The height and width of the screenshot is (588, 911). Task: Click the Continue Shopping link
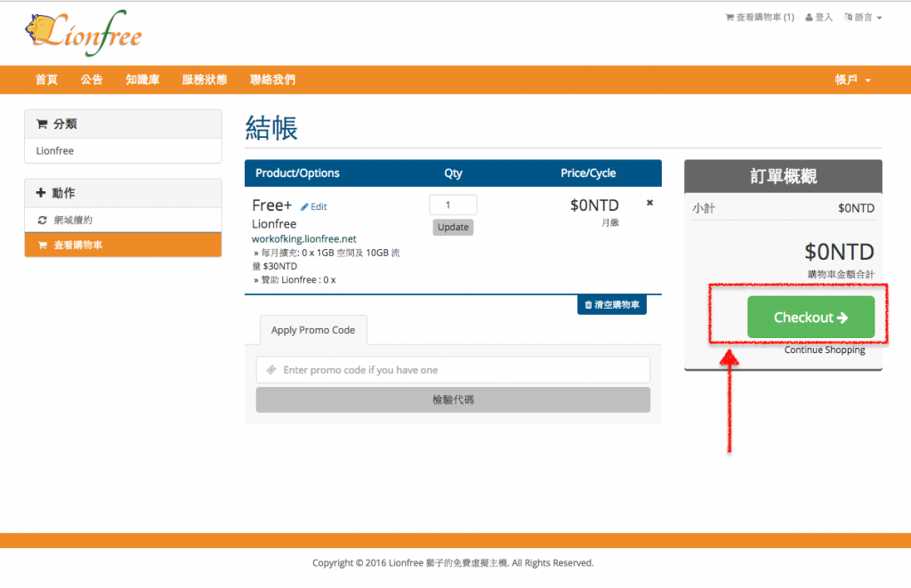pos(825,350)
